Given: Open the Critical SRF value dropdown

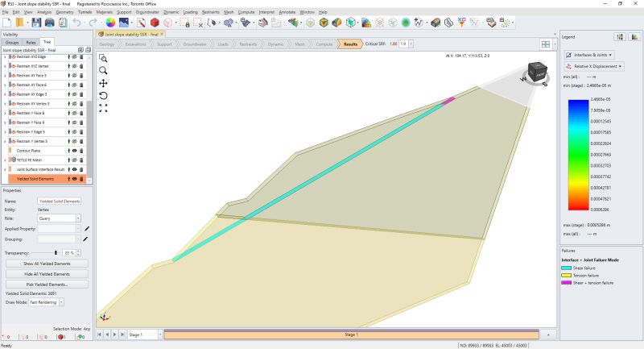Looking at the screenshot, I should pyautogui.click(x=411, y=44).
